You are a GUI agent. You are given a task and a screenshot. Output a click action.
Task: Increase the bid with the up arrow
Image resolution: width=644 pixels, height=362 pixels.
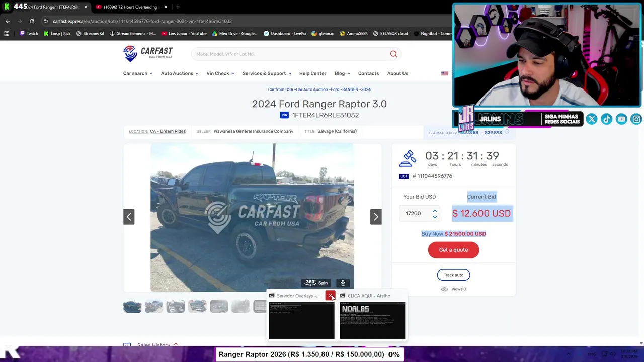click(435, 211)
